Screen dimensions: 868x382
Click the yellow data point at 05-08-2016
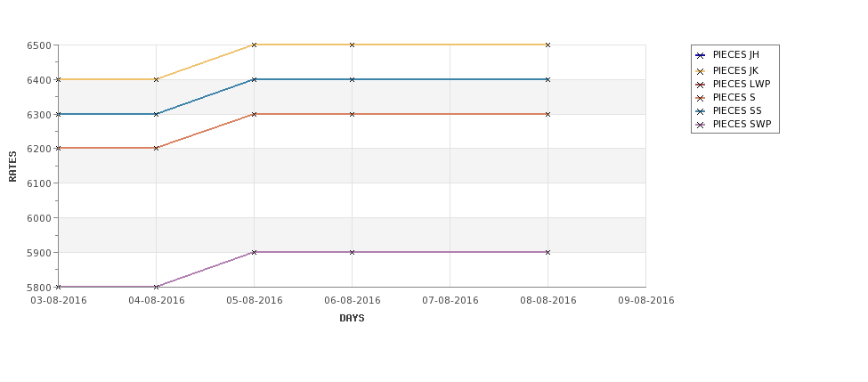(254, 45)
